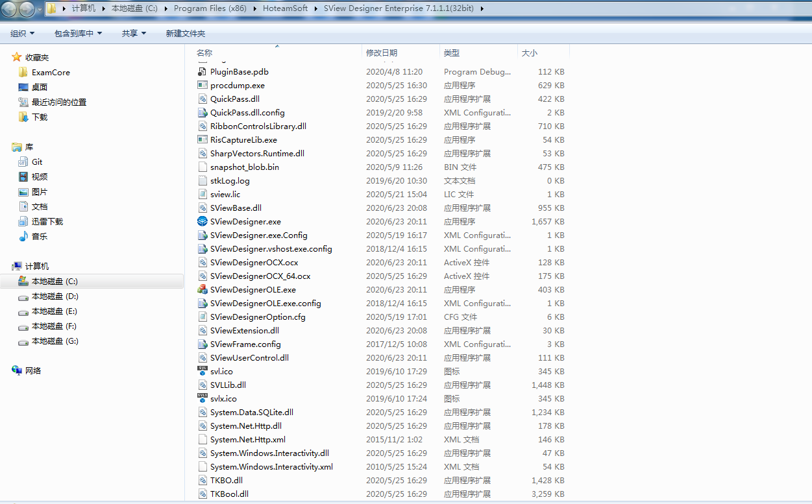Select the SViewUserControl.dll file name
812x504 pixels.
249,357
